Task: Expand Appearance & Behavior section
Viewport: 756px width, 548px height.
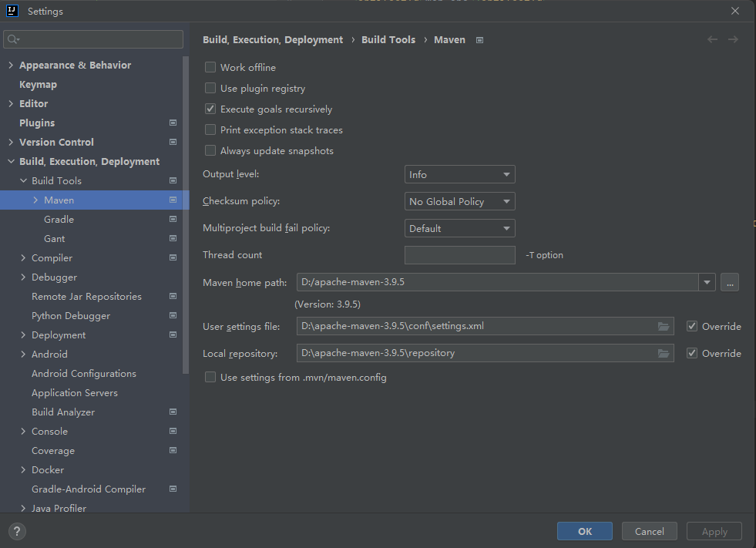Action: click(x=11, y=65)
